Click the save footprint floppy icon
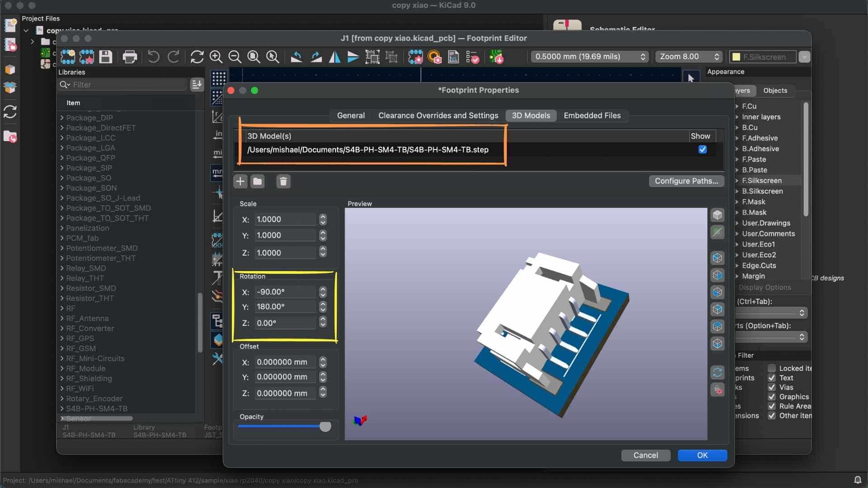868x488 pixels. point(105,57)
